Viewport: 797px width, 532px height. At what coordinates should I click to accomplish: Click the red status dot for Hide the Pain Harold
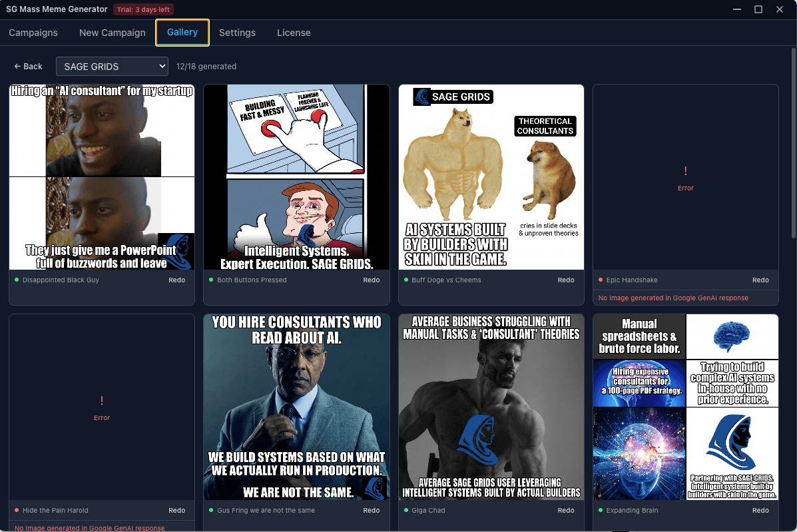17,510
